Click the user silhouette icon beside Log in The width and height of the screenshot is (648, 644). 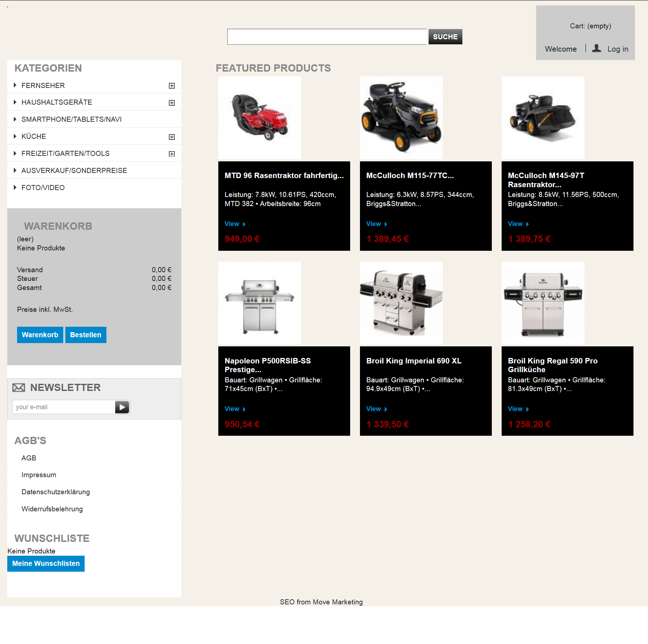click(596, 48)
